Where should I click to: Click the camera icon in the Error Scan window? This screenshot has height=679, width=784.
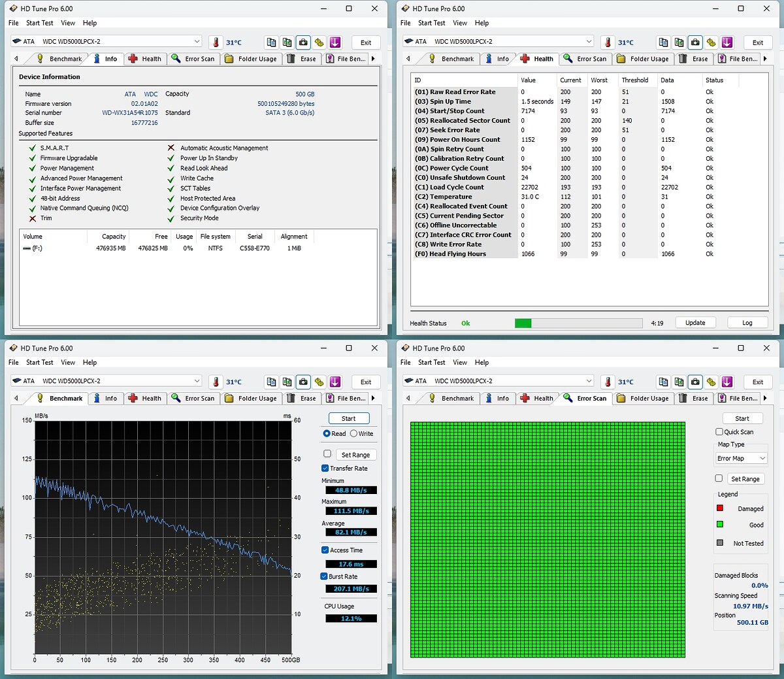point(695,382)
